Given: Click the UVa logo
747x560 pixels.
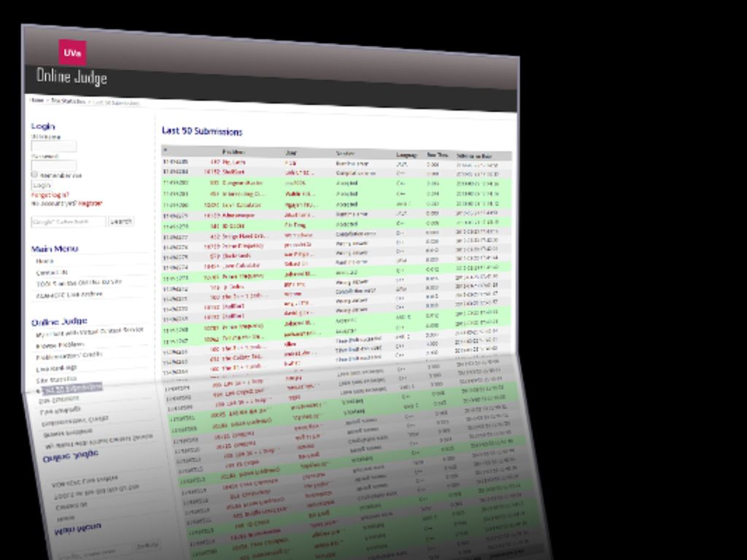Looking at the screenshot, I should (72, 52).
